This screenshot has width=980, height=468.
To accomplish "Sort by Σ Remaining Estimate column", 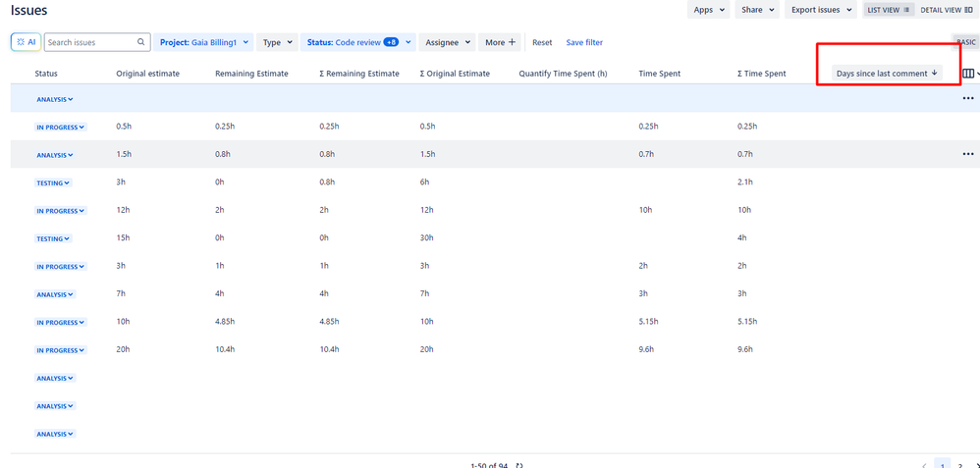I will coord(358,74).
